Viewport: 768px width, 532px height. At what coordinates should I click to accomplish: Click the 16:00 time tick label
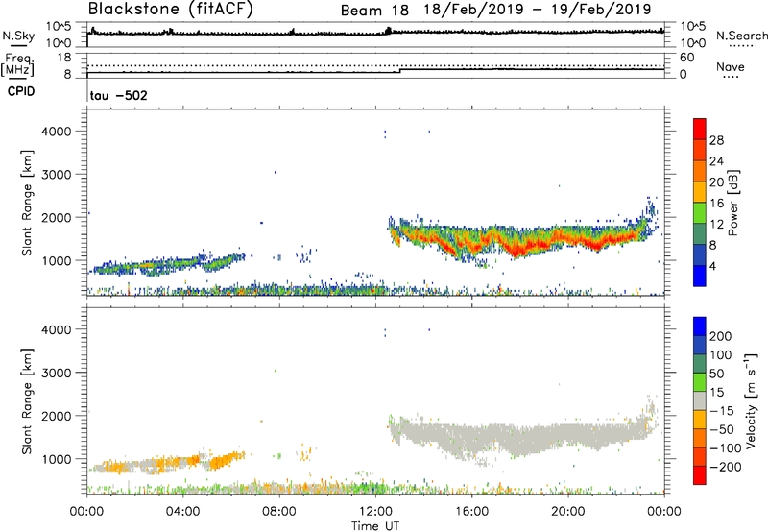pos(471,512)
